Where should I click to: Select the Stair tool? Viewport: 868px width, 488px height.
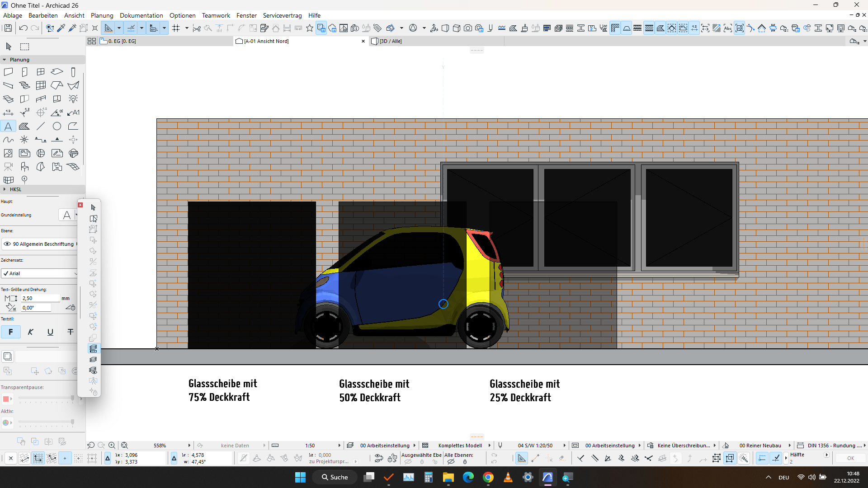point(24,85)
